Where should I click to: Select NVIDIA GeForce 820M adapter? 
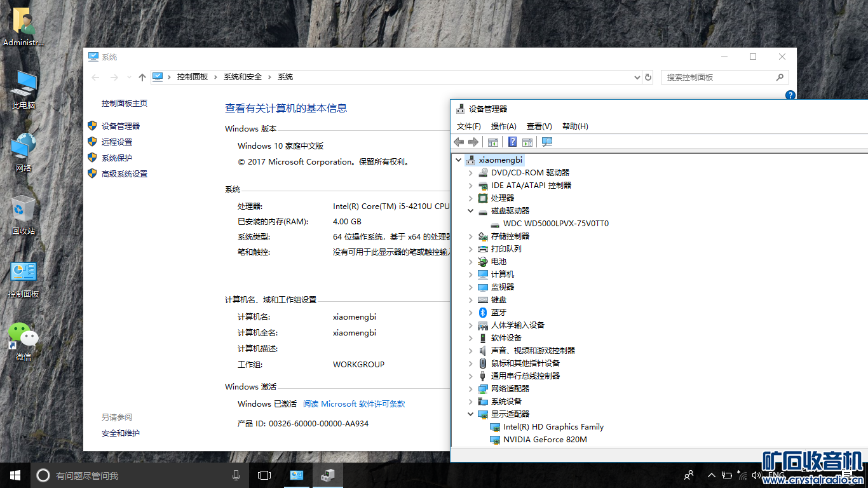pos(545,440)
